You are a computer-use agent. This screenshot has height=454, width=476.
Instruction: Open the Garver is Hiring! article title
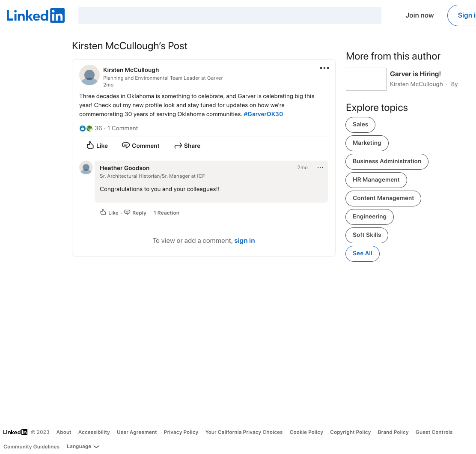(415, 74)
